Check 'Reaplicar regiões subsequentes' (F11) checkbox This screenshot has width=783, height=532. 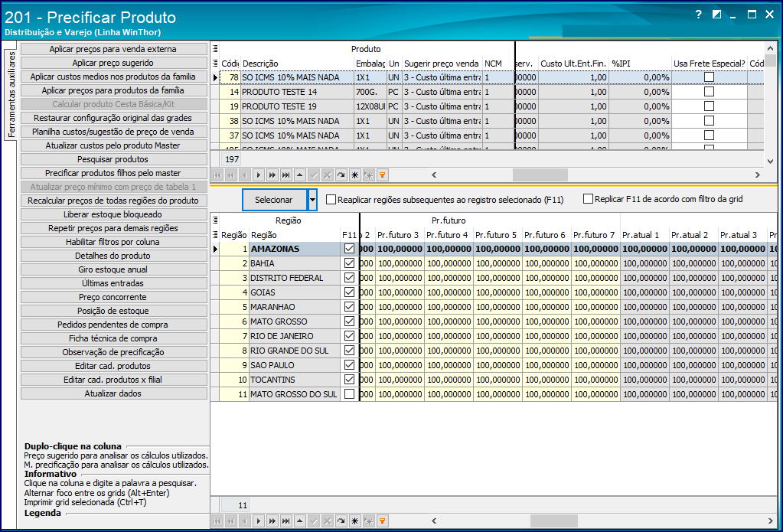click(331, 199)
